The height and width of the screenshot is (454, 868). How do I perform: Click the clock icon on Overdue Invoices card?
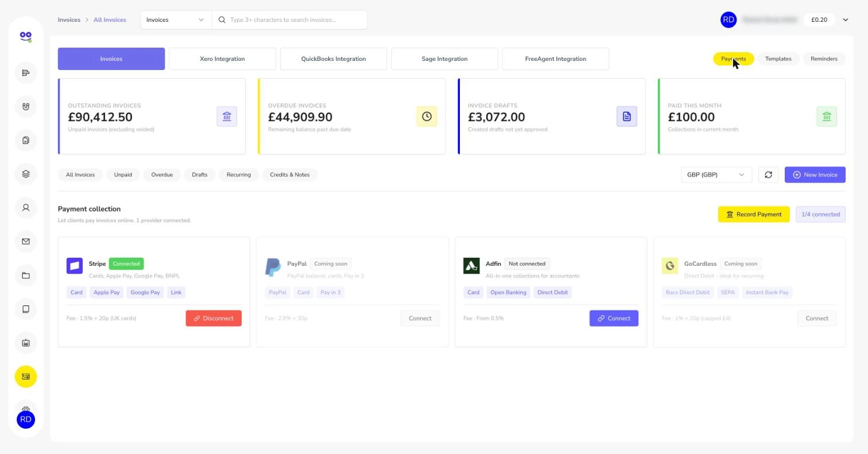click(x=427, y=117)
